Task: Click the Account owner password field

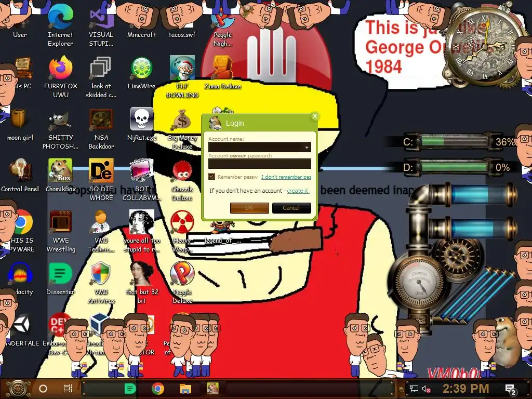Action: pos(260,164)
